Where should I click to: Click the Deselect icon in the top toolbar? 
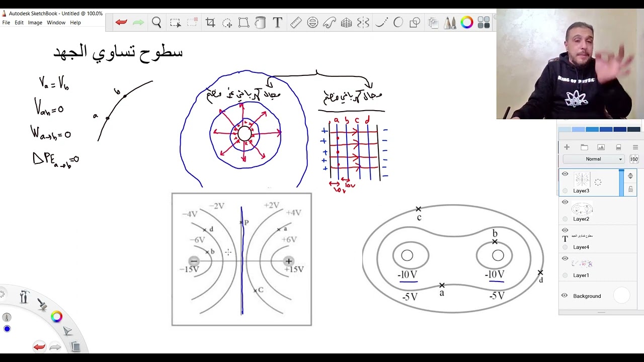coord(192,23)
